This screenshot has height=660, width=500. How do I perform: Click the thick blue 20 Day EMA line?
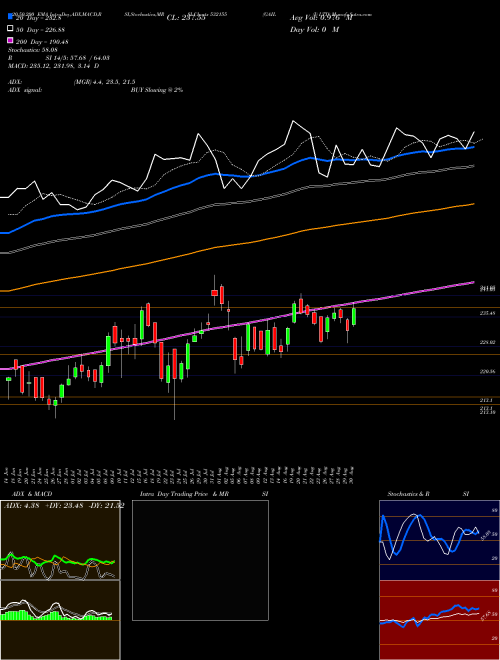point(236,176)
